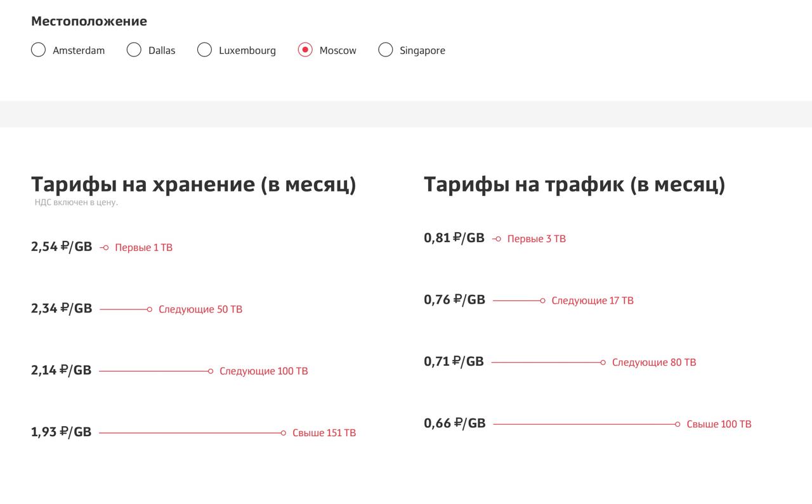Click the 'Первые 1 TB' tier label
This screenshot has height=504, width=812.
click(144, 247)
